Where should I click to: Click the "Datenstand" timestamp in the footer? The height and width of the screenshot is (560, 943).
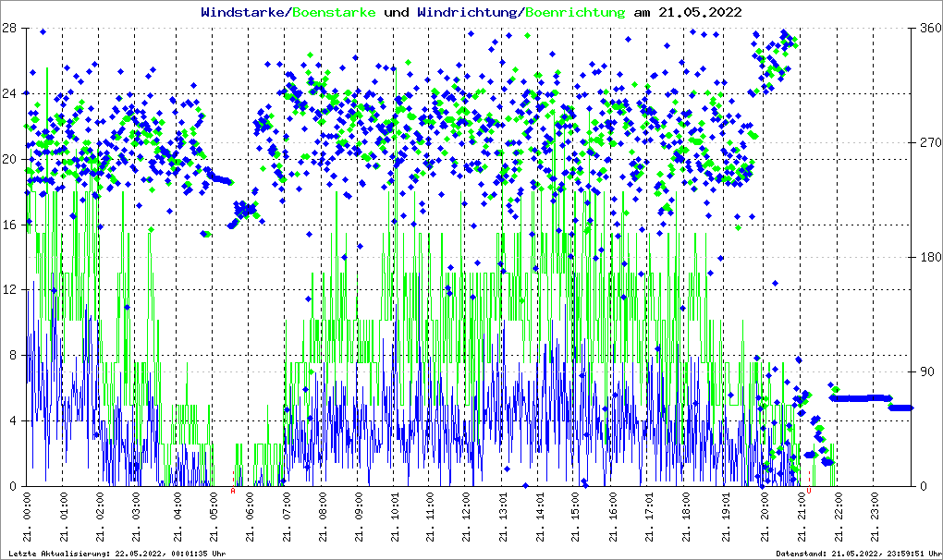click(857, 554)
